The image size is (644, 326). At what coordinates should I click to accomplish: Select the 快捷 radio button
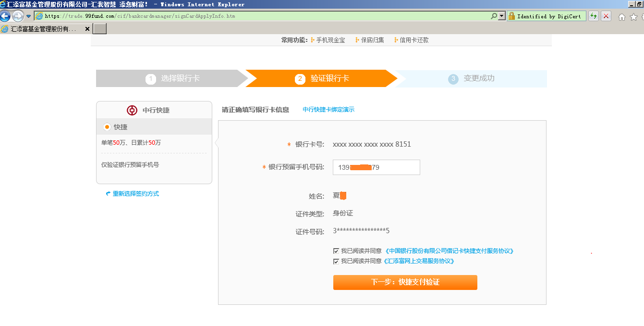click(107, 127)
